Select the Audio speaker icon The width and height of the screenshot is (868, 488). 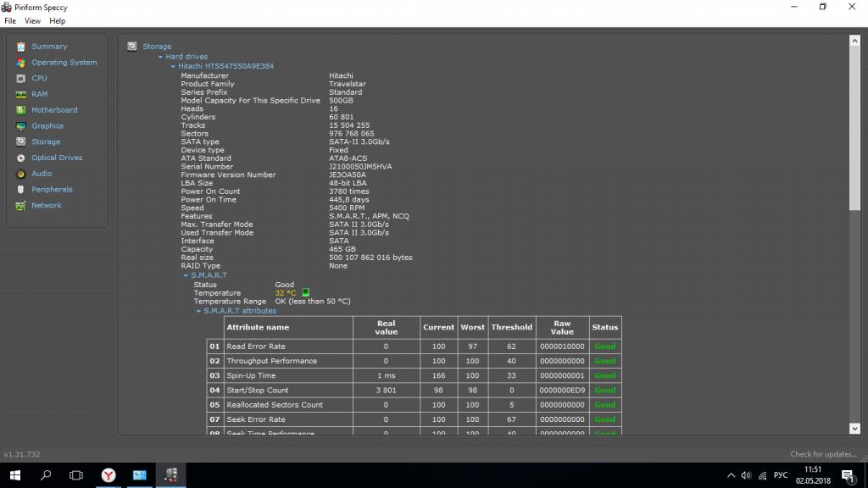click(x=21, y=174)
